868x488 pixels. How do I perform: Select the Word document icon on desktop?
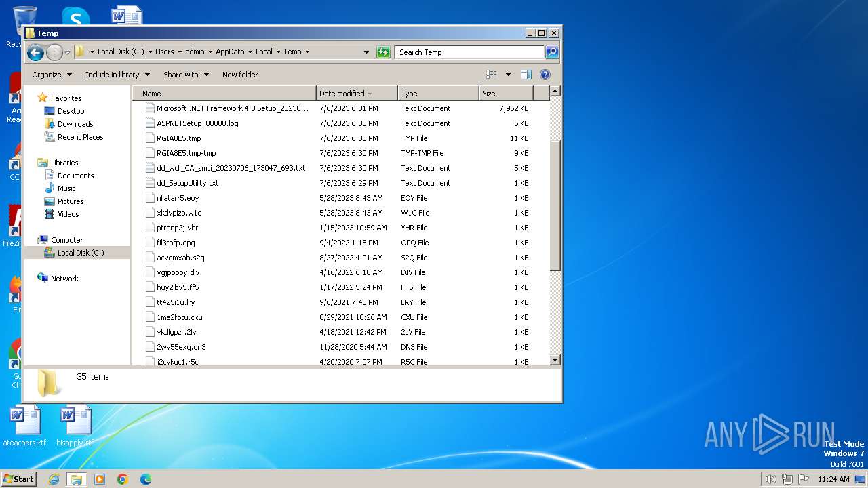[127, 16]
